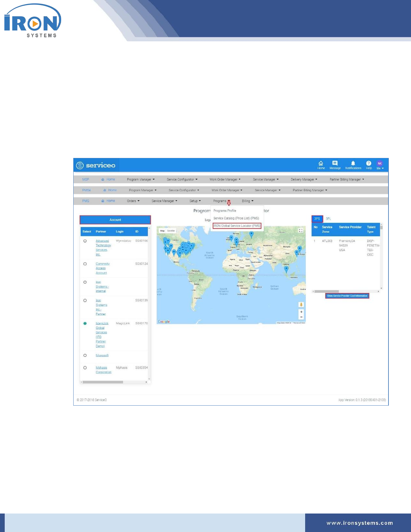
Task: Zoom out on the map
Action: [301, 317]
